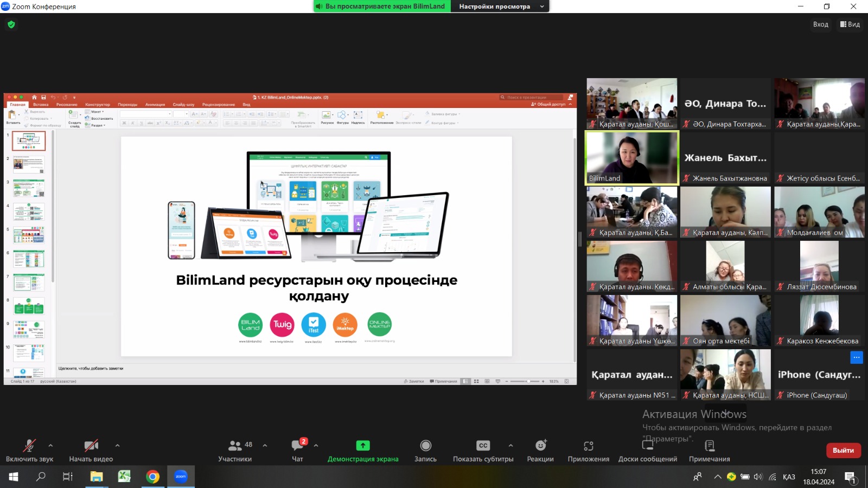The height and width of the screenshot is (488, 868).
Task: Click the green encryption shield icon
Action: [11, 24]
